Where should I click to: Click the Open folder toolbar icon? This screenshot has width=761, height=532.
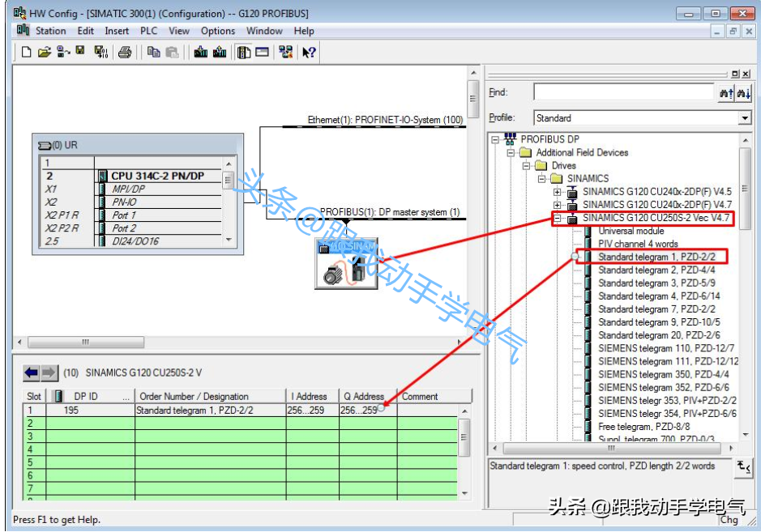point(45,53)
